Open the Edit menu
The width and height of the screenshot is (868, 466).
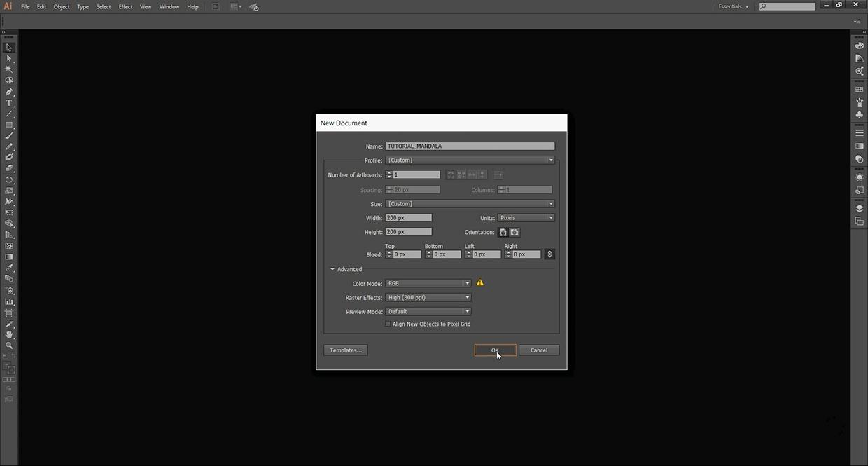[x=42, y=6]
